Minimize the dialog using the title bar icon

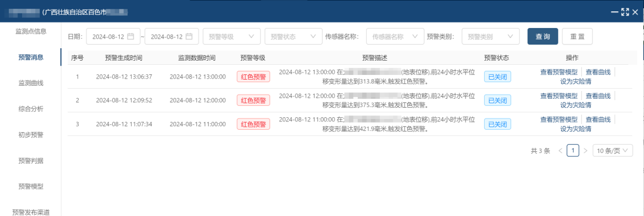tap(615, 12)
